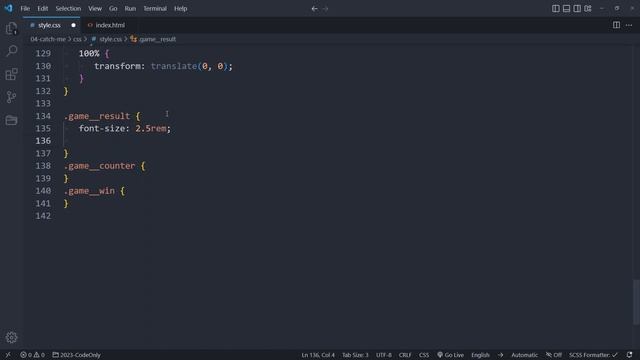Open the Run menu
The width and height of the screenshot is (640, 360).
[x=130, y=9]
